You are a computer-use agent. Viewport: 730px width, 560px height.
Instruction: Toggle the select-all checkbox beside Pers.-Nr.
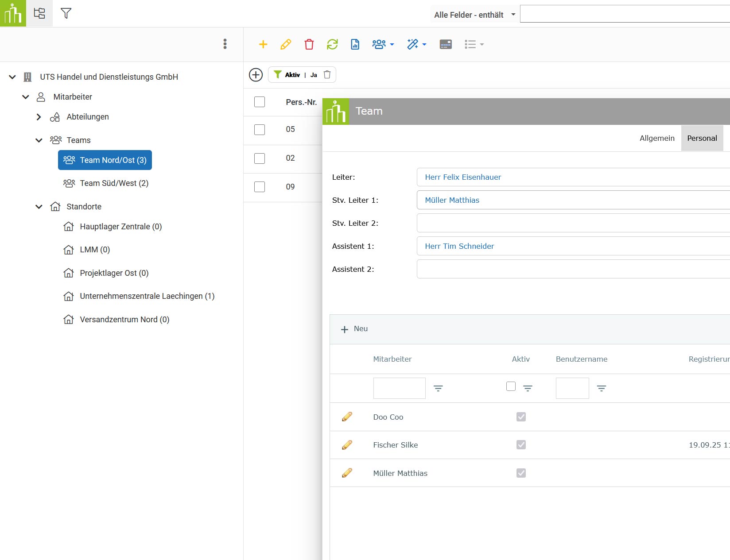[x=260, y=102]
